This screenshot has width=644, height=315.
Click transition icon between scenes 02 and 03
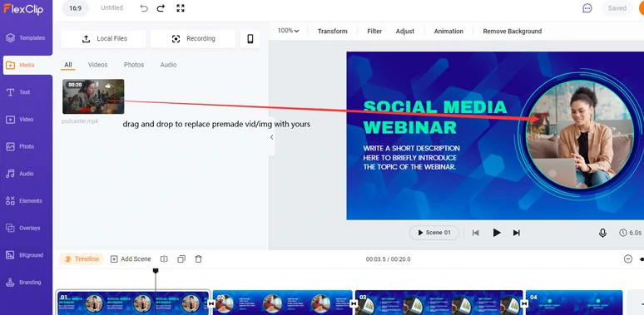(354, 303)
